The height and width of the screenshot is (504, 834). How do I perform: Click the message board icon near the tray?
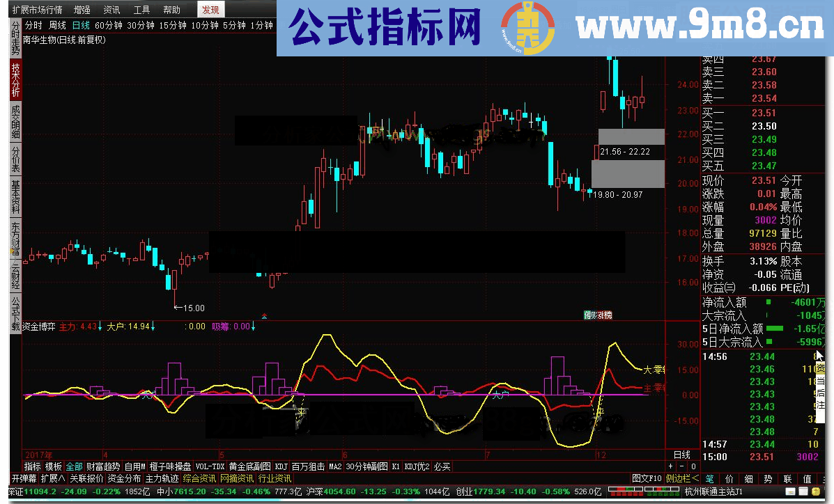[804, 491]
